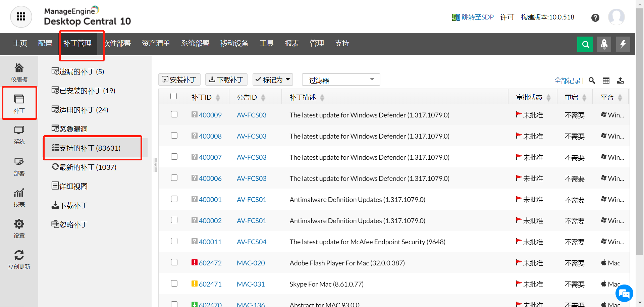Click the 跳转至SDP icon link
The image size is (644, 307).
(x=473, y=17)
